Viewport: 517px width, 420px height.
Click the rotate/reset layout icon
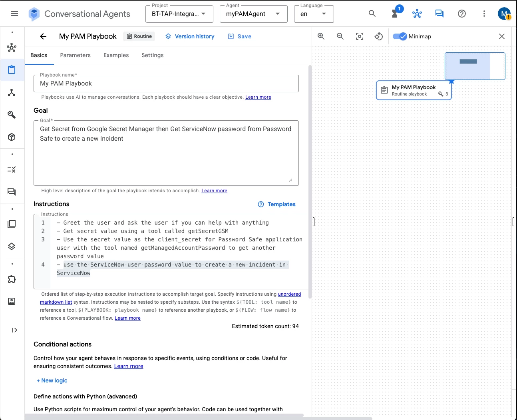379,36
